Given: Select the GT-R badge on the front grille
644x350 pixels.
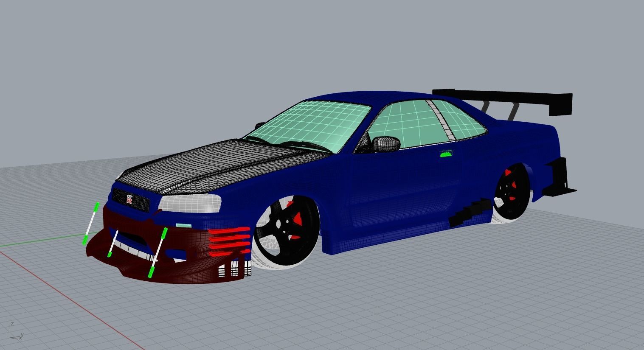Looking at the screenshot, I should point(129,199).
